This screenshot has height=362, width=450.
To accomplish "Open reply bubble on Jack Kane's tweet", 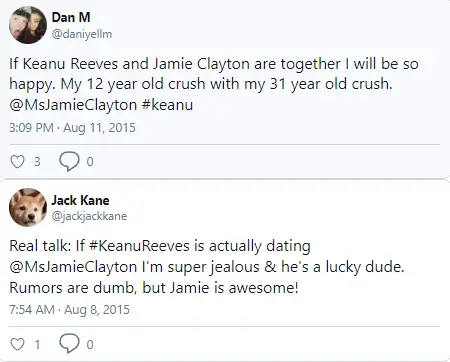I will 69,343.
